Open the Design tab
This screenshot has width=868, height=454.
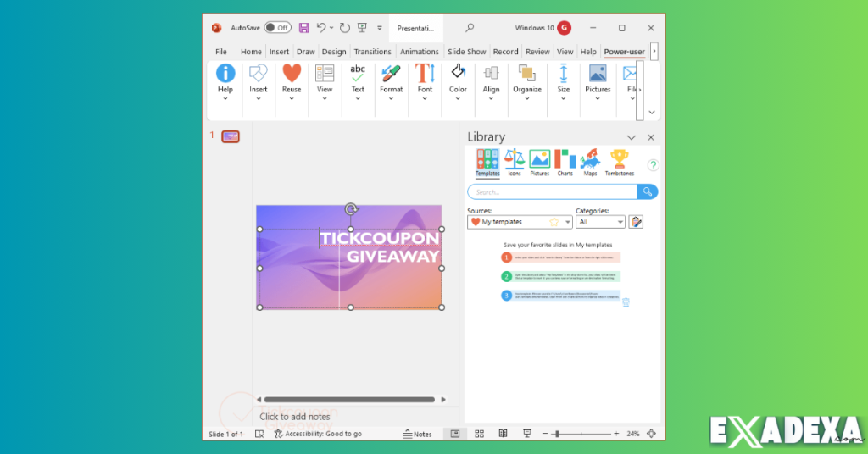pyautogui.click(x=334, y=52)
